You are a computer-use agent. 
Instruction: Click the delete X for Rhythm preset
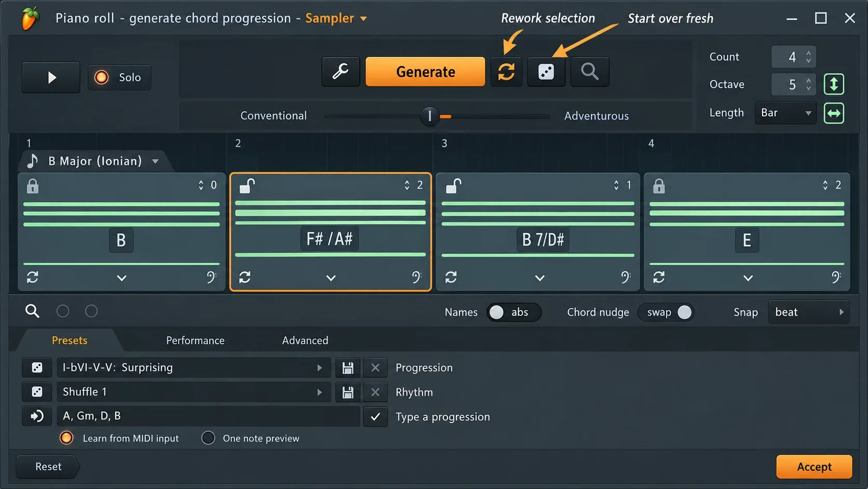pos(375,392)
